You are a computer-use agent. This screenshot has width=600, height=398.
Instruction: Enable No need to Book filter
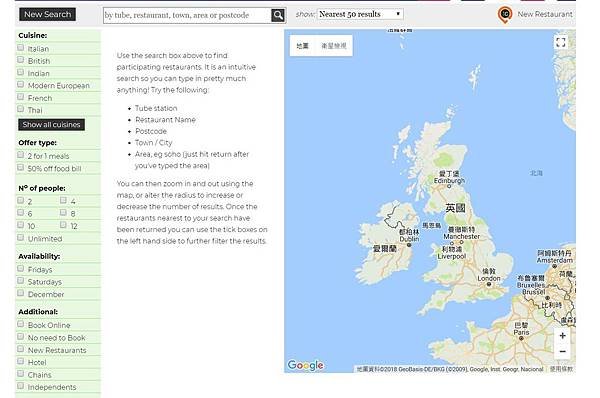point(21,337)
